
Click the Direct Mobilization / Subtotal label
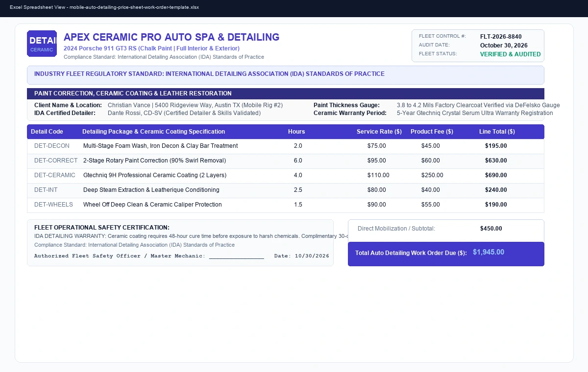tap(396, 229)
